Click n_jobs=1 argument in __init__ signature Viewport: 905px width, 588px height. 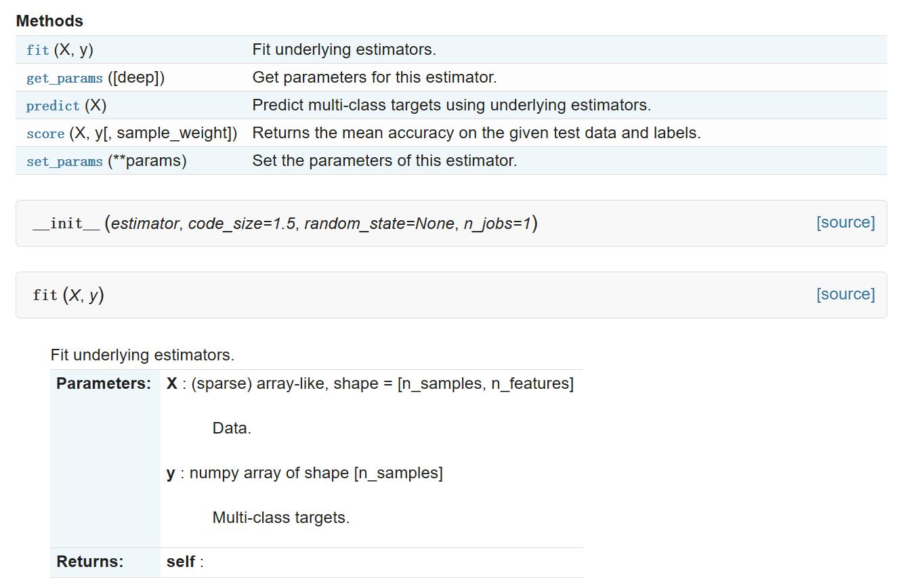(497, 224)
